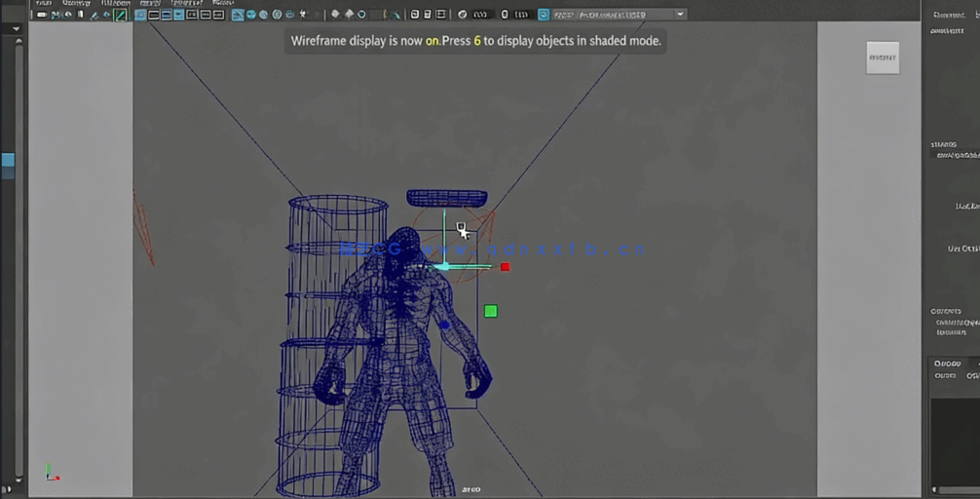Toggle the blue View Transform icon
This screenshot has width=980, height=499.
pyautogui.click(x=543, y=15)
